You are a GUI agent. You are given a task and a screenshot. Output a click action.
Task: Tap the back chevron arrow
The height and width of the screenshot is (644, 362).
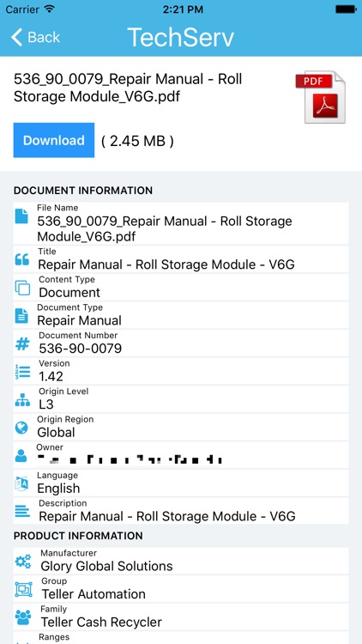pos(16,37)
